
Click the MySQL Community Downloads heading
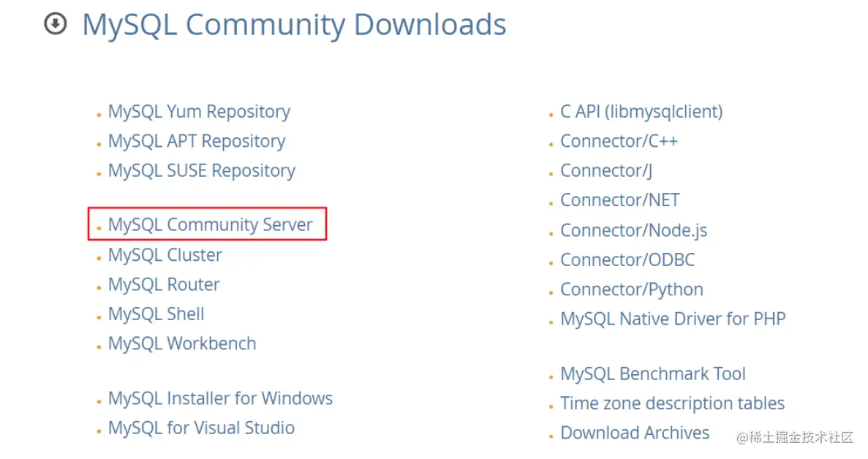coord(294,25)
